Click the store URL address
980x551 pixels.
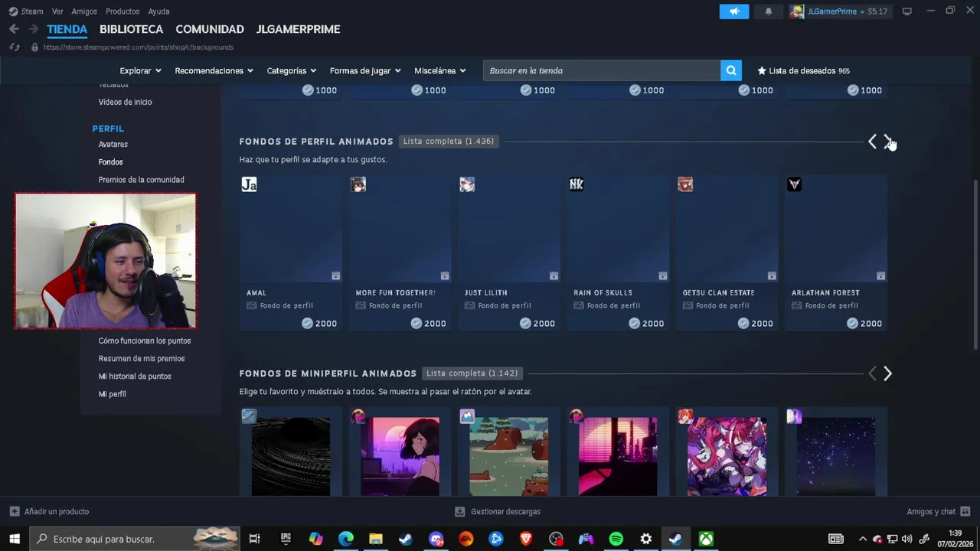(139, 47)
